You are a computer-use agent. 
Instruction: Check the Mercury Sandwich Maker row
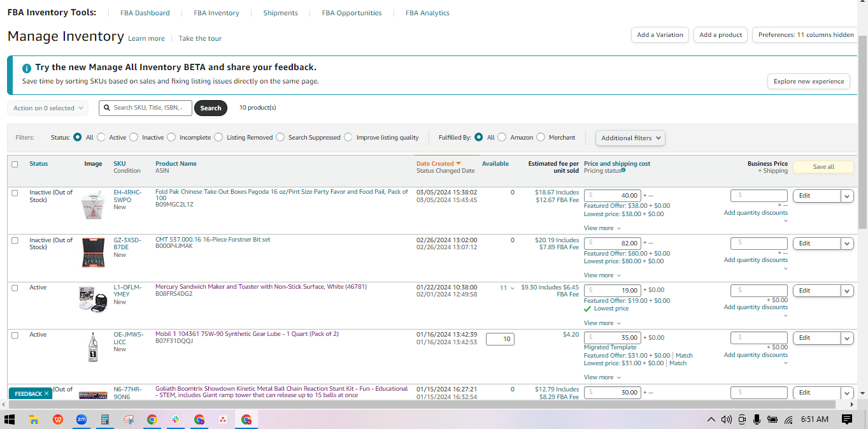point(15,288)
